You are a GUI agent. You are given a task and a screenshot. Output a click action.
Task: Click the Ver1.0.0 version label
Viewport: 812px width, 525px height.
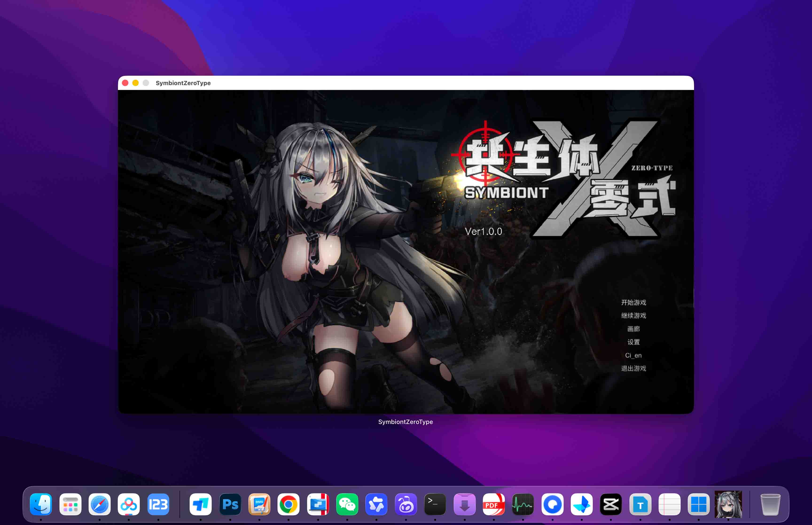tap(484, 231)
